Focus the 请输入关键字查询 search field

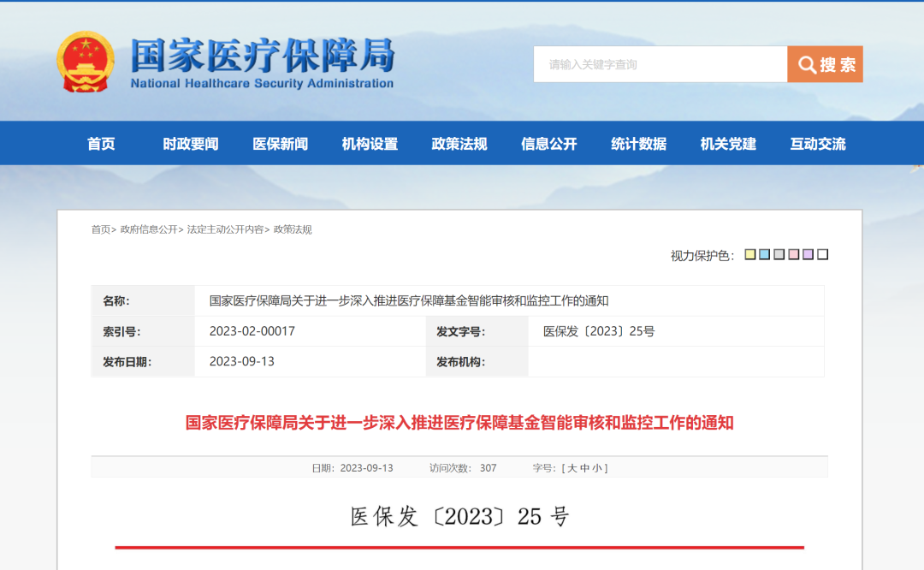[x=660, y=64]
